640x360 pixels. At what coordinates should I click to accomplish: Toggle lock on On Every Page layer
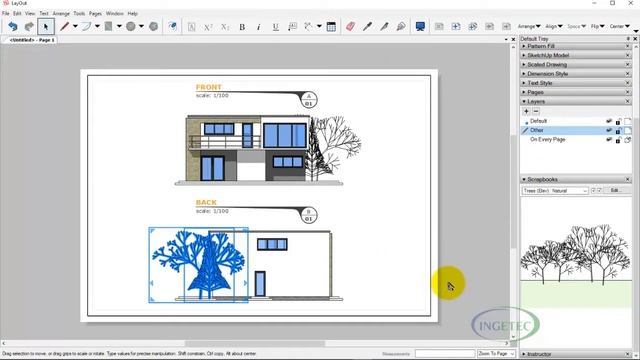[618, 140]
